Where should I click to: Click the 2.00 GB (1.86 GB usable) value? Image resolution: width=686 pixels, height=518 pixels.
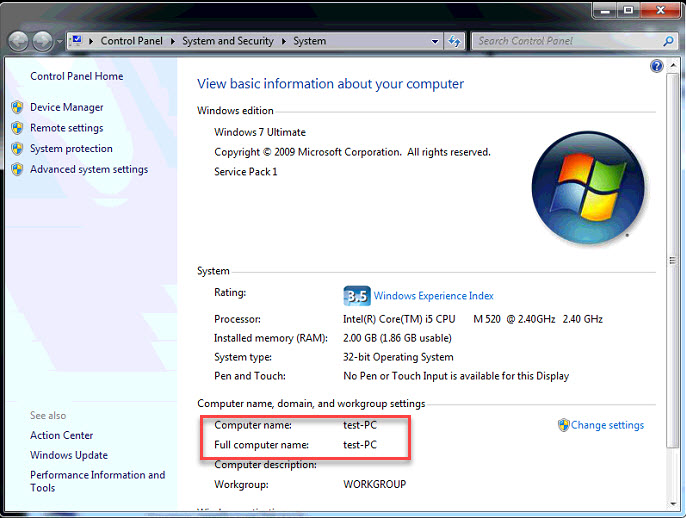coord(397,338)
